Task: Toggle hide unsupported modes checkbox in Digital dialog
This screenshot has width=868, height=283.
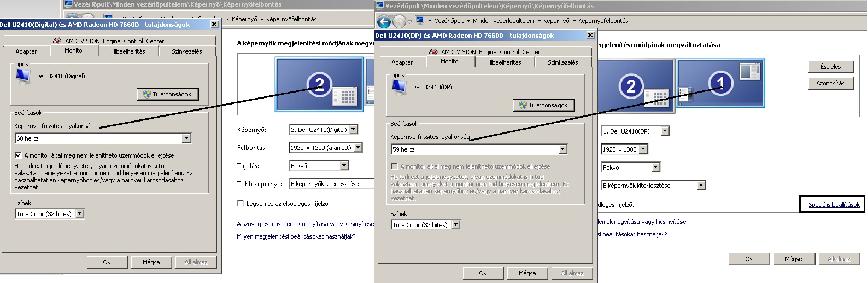Action: 18,155
